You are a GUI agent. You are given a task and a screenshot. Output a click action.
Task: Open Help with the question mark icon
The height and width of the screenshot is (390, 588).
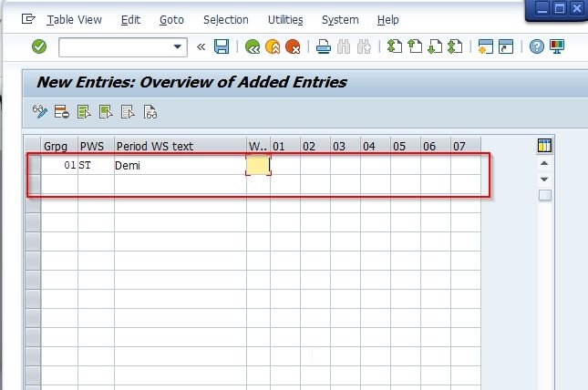[537, 46]
